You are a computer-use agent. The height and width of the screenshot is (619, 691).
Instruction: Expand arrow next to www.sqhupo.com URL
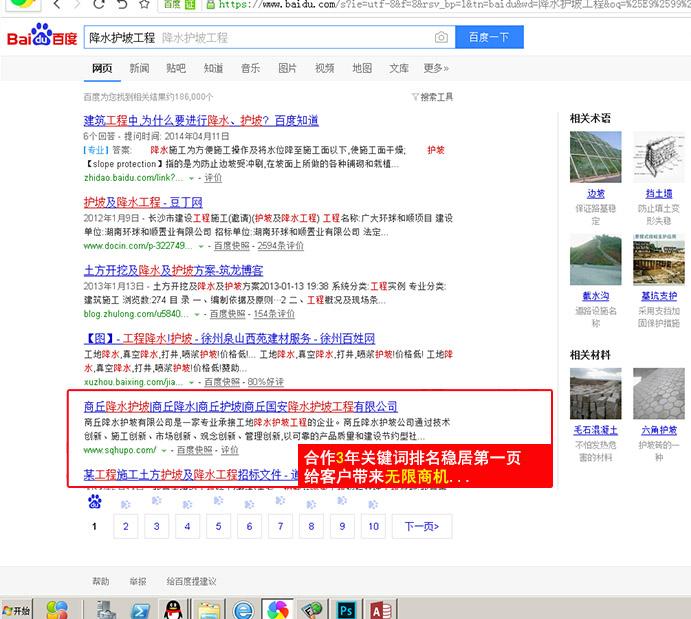point(164,451)
